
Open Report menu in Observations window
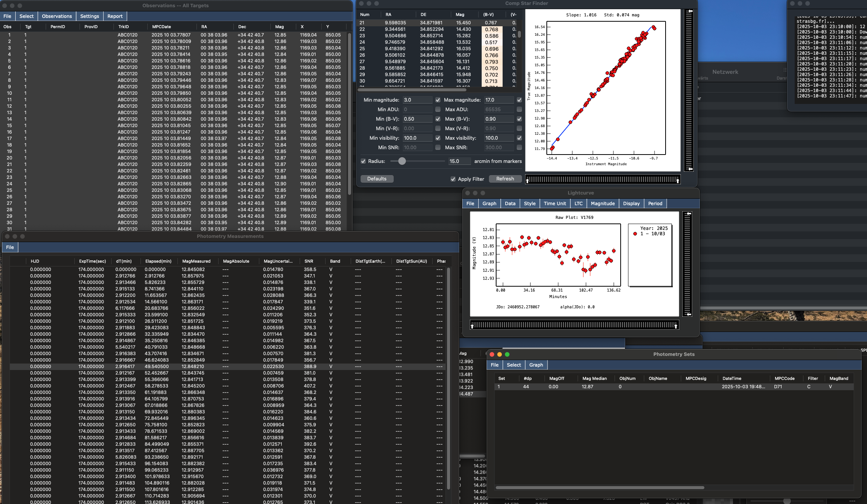[115, 16]
